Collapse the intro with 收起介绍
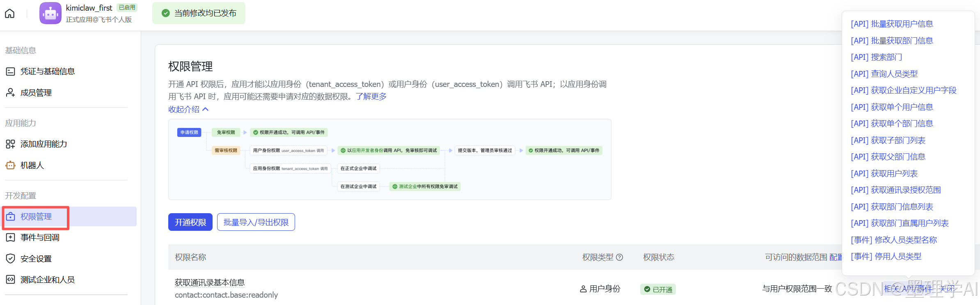Viewport: 980px width, 305px height. [x=188, y=109]
